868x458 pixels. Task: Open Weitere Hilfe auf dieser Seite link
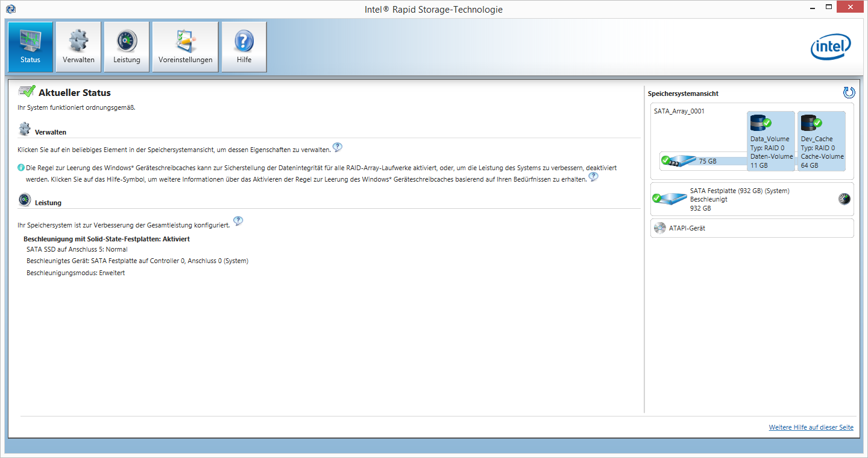tap(811, 427)
